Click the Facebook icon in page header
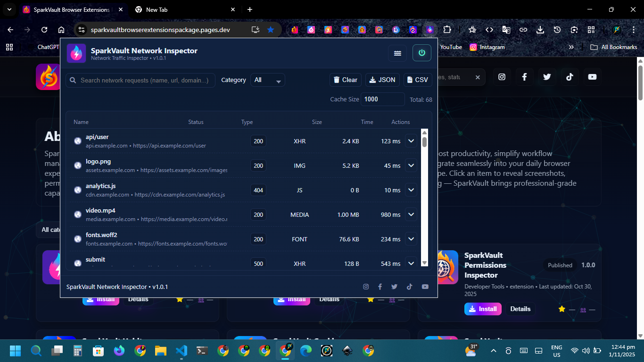Image resolution: width=644 pixels, height=362 pixels. coord(524,77)
